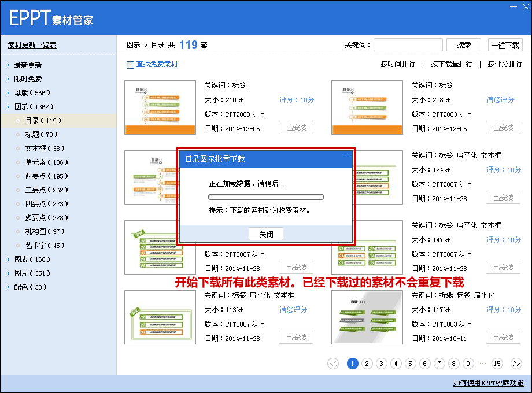Open page 6 in the pagination

click(425, 364)
